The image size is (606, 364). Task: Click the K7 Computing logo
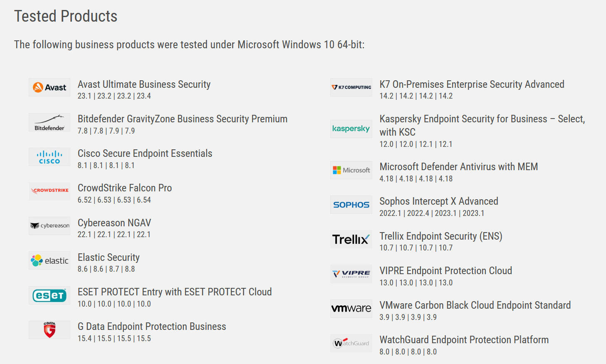[x=351, y=87]
